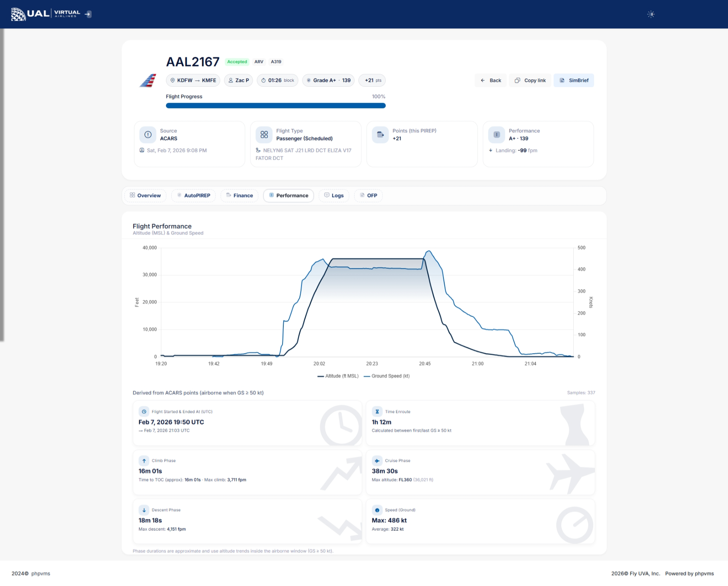Click the Points this PIREP icon

pyautogui.click(x=380, y=134)
